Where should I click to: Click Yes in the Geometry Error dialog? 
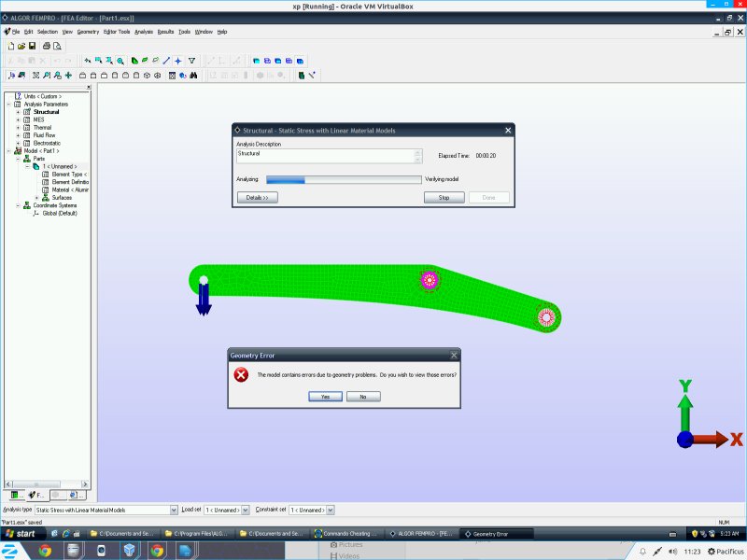tap(325, 397)
